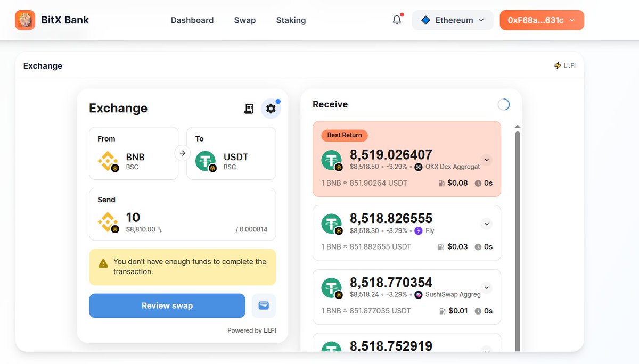Open wallet address 0xF68a...631c menu
The width and height of the screenshot is (639, 364).
click(542, 20)
